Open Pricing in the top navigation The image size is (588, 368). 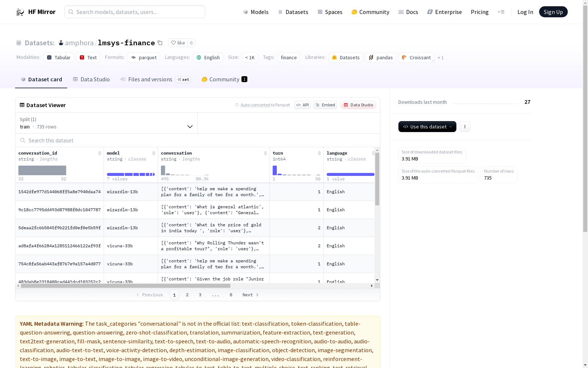[x=480, y=12]
